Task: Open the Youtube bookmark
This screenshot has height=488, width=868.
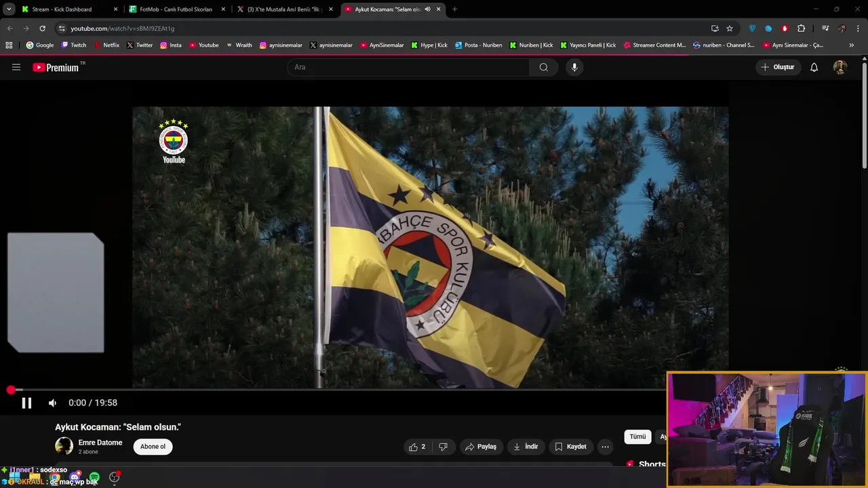Action: pyautogui.click(x=203, y=45)
